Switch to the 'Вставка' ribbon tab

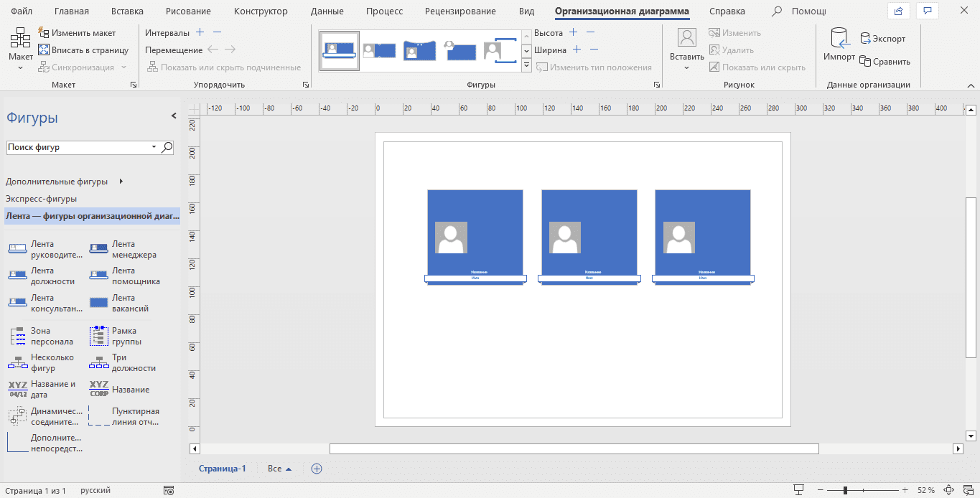[x=127, y=11]
